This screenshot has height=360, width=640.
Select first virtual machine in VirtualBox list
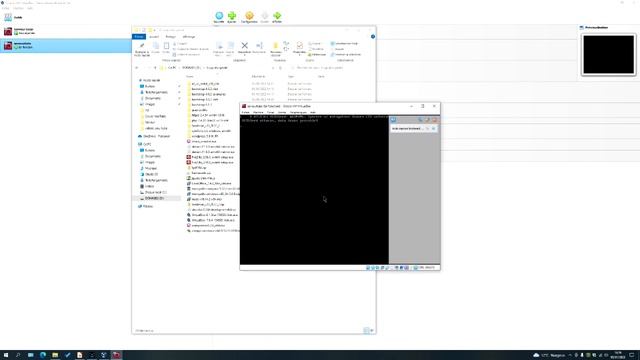65,31
